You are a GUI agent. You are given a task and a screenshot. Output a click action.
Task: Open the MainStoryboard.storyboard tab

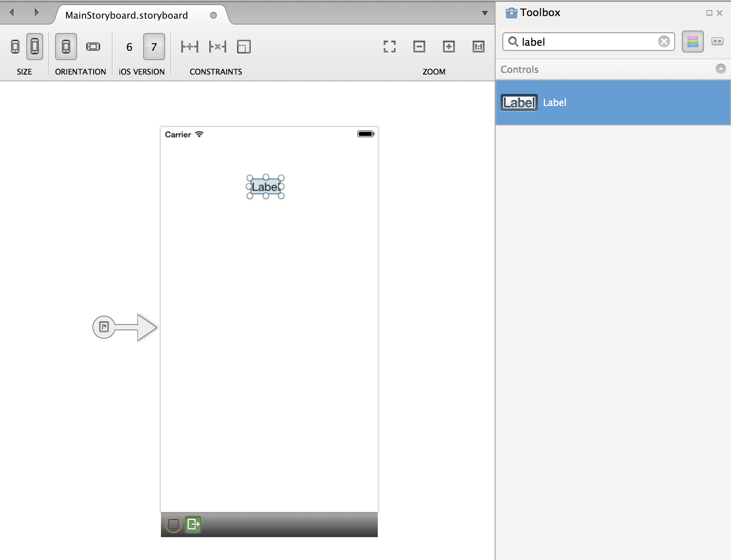(127, 15)
